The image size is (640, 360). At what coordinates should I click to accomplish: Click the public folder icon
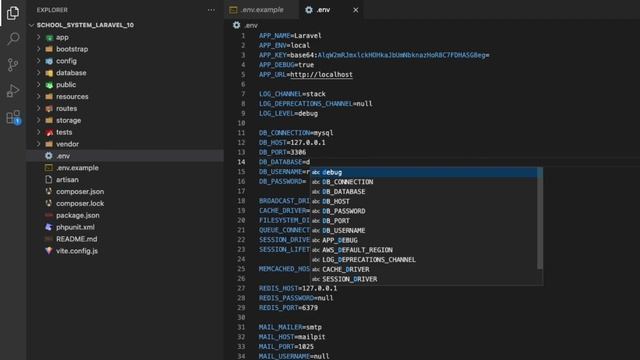coord(49,84)
